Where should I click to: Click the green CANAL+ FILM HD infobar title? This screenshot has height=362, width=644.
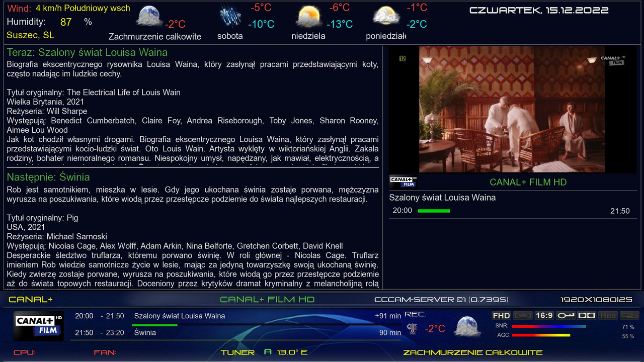click(x=267, y=300)
